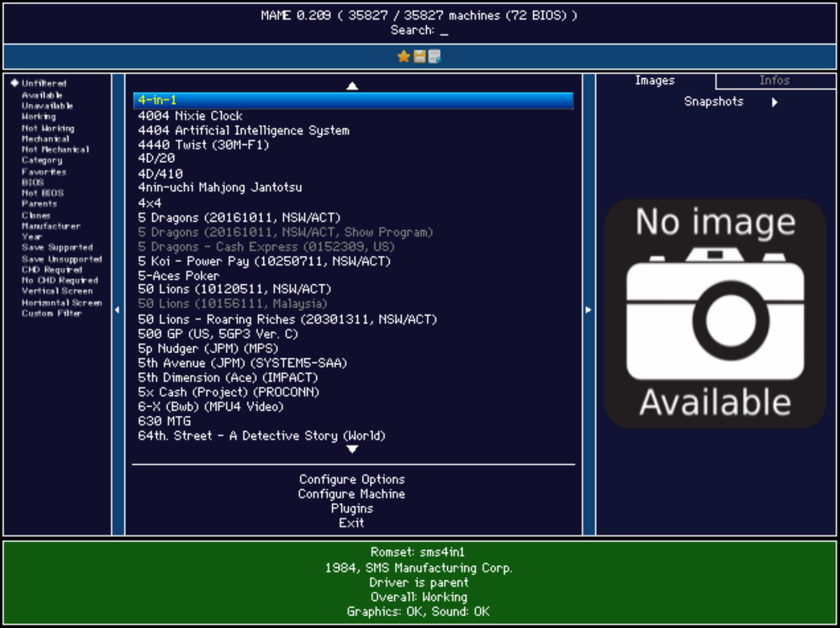This screenshot has width=840, height=628.
Task: Select the Available filter
Action: (42, 95)
